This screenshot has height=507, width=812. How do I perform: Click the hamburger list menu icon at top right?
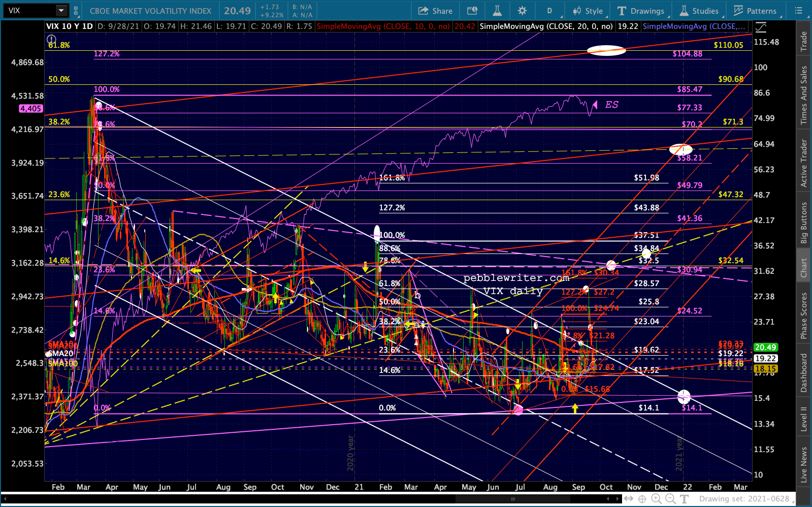tap(799, 11)
